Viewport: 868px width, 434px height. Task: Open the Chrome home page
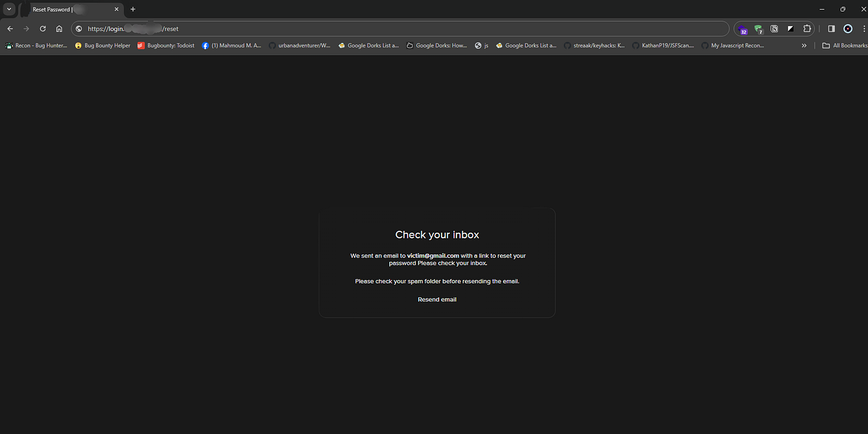point(59,29)
